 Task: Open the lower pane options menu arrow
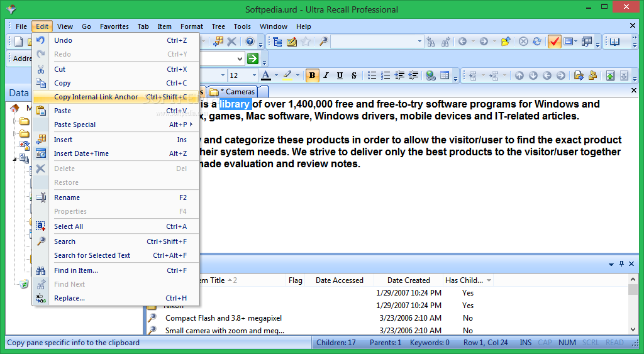[x=611, y=264]
